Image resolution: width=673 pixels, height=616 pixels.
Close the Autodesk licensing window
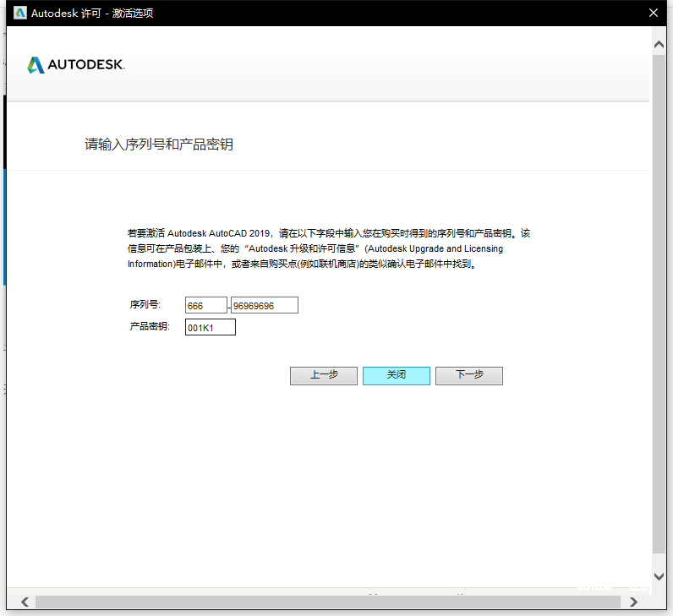tap(651, 13)
